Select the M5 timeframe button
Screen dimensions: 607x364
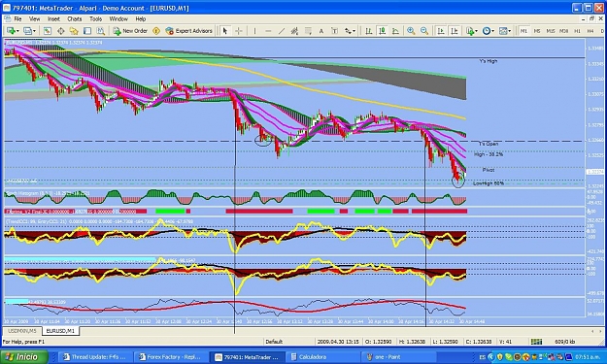[x=537, y=31]
